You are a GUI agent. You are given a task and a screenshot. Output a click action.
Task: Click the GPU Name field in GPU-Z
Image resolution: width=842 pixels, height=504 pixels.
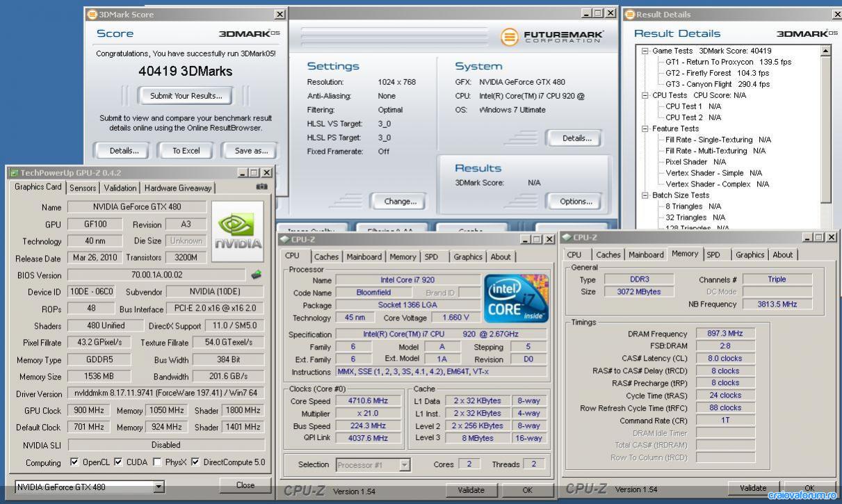[x=137, y=206]
